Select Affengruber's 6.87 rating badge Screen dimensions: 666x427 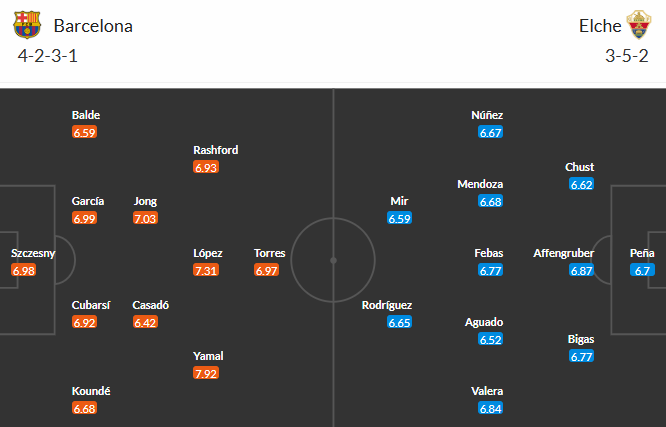582,270
